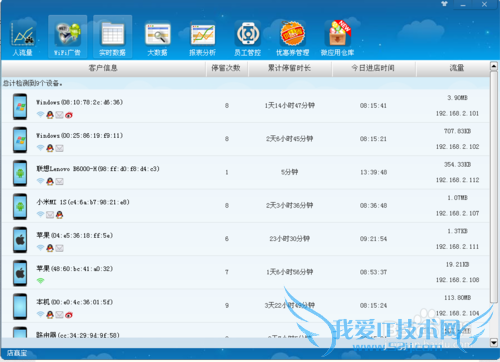Click the QQ penguin icon in second Windows row
The height and width of the screenshot is (362, 500).
click(x=50, y=148)
